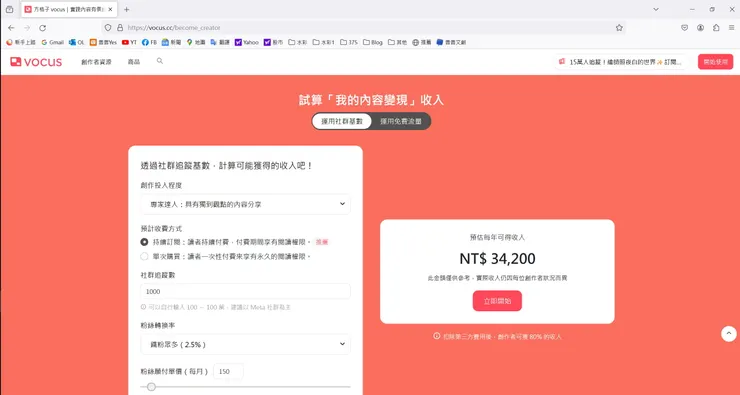Click the 社群追蹤數 input with 1000

click(245, 291)
